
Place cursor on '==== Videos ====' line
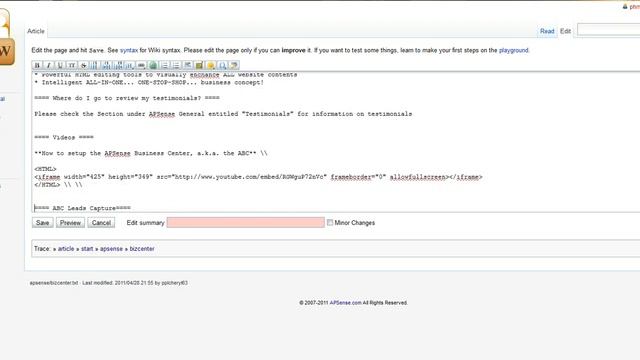[64, 138]
